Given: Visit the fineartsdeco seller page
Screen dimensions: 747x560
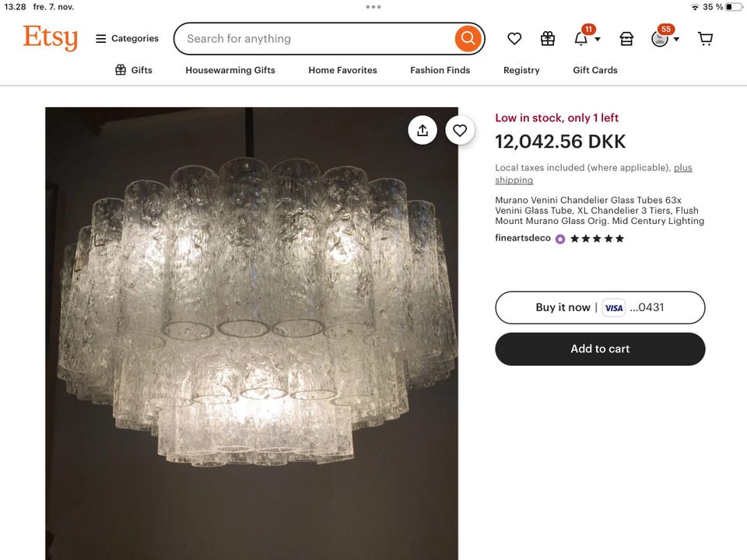Looking at the screenshot, I should click(522, 238).
